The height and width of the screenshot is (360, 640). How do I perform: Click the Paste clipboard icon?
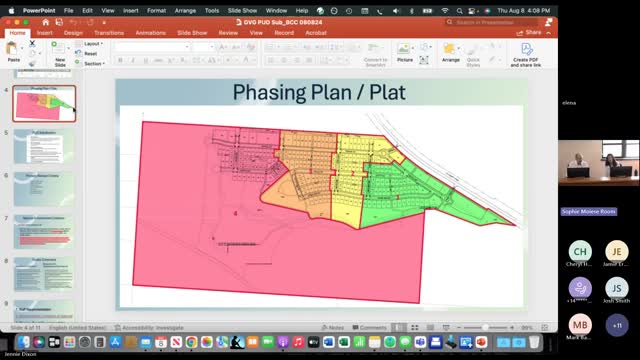point(12,49)
